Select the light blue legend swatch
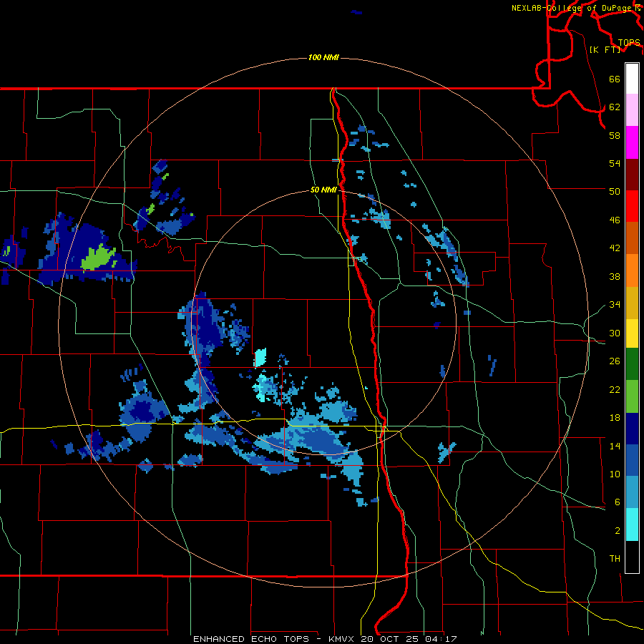 pyautogui.click(x=632, y=492)
